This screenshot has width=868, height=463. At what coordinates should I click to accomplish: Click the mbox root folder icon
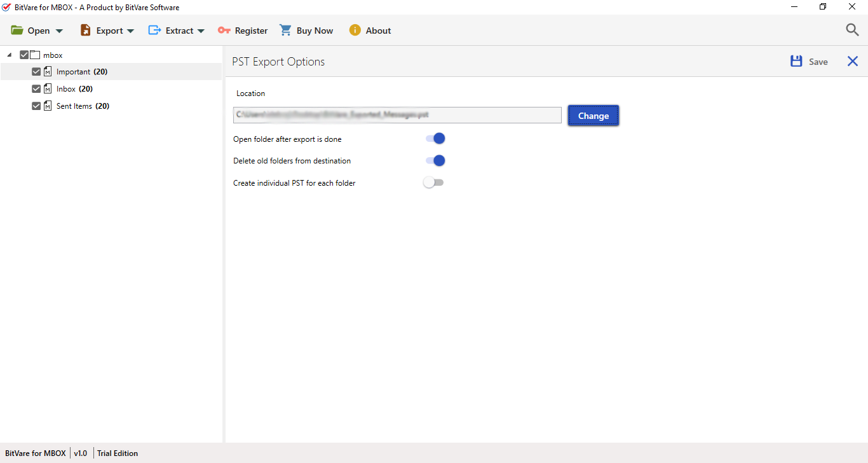35,55
